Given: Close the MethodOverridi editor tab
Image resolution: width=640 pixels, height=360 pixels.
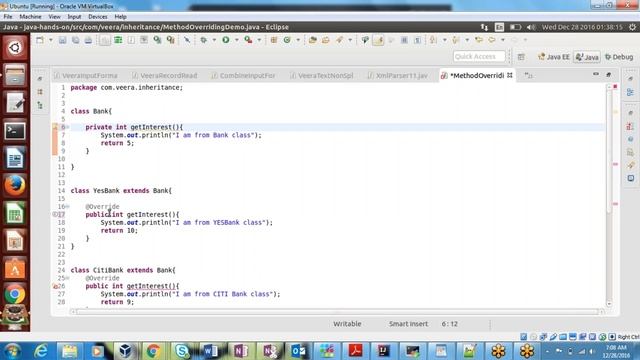Looking at the screenshot, I should (510, 76).
